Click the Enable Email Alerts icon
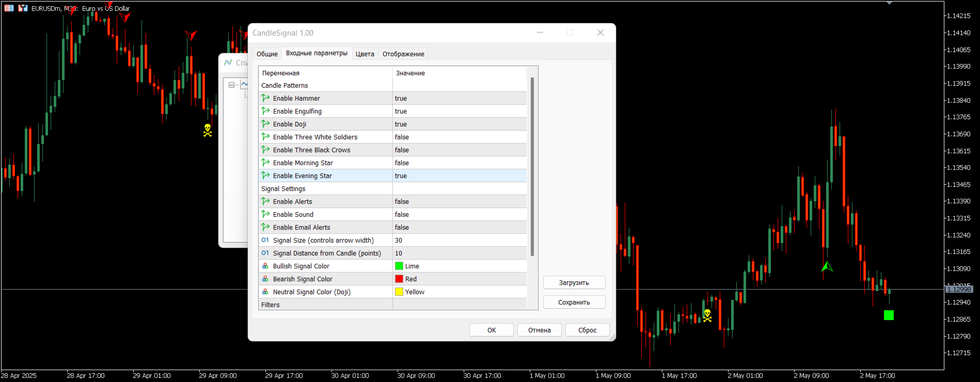This screenshot has width=980, height=382. coord(265,227)
